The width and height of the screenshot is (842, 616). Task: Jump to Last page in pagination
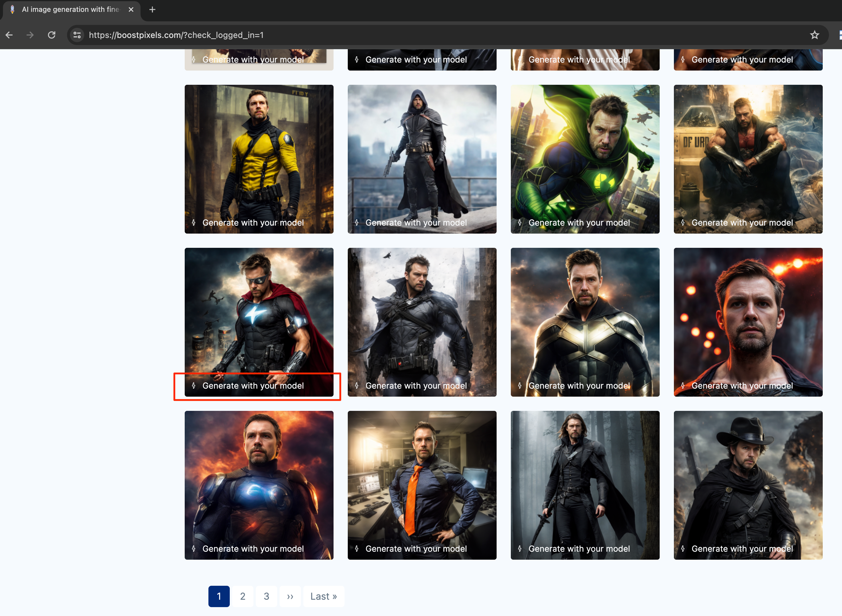tap(323, 596)
